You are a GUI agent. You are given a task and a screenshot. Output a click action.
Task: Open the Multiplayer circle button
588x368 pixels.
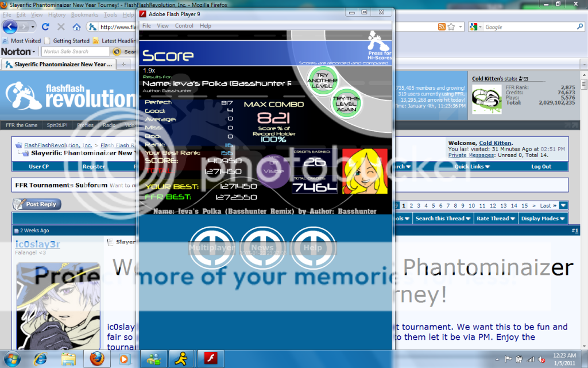tap(212, 248)
